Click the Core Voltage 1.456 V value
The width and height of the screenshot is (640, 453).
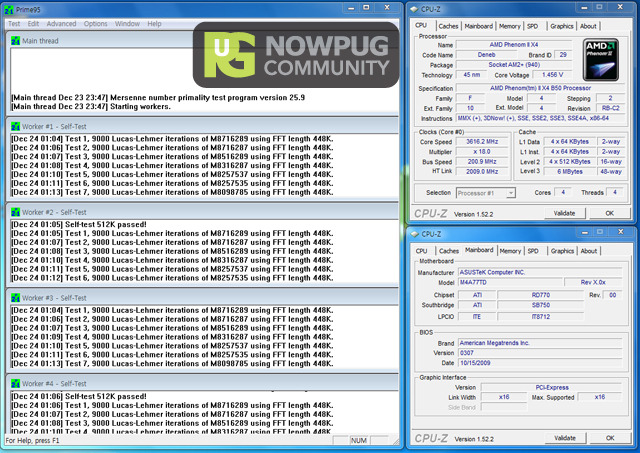click(552, 75)
